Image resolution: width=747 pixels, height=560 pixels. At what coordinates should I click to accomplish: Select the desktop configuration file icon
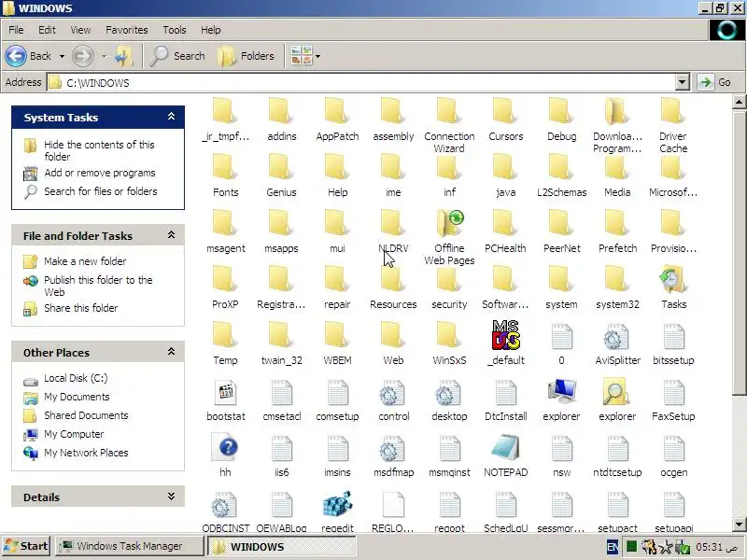[x=449, y=392]
